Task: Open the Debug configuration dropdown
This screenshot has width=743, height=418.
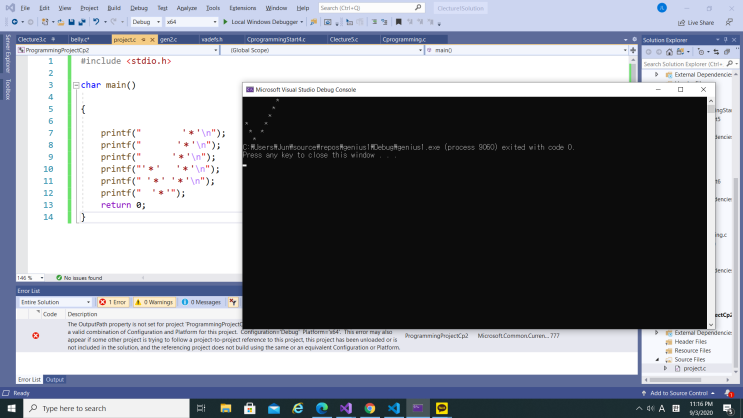Action: point(146,22)
